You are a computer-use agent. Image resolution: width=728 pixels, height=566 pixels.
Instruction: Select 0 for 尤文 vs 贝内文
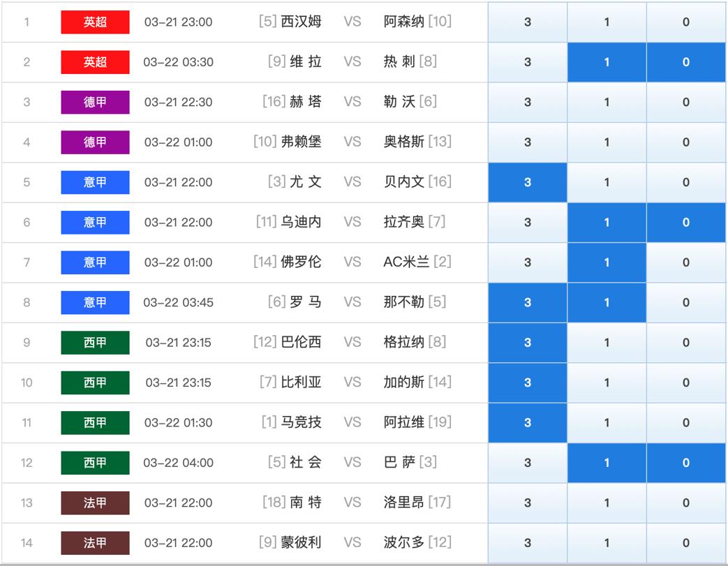click(x=685, y=182)
